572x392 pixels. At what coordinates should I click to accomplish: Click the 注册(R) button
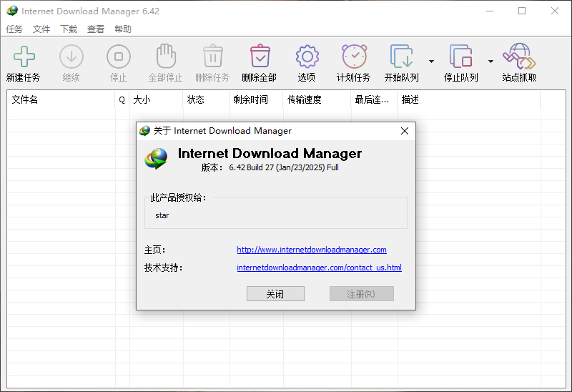[x=362, y=294]
